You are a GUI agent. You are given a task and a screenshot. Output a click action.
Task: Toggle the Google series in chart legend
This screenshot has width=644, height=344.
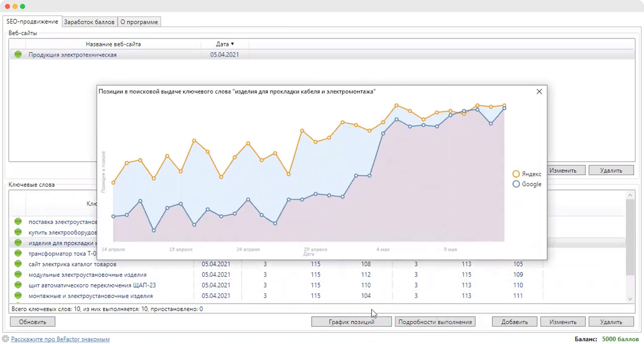[x=527, y=184]
